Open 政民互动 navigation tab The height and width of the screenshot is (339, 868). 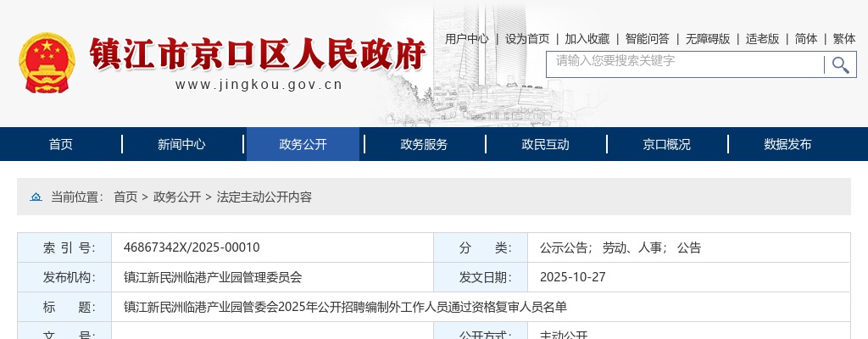pos(545,145)
